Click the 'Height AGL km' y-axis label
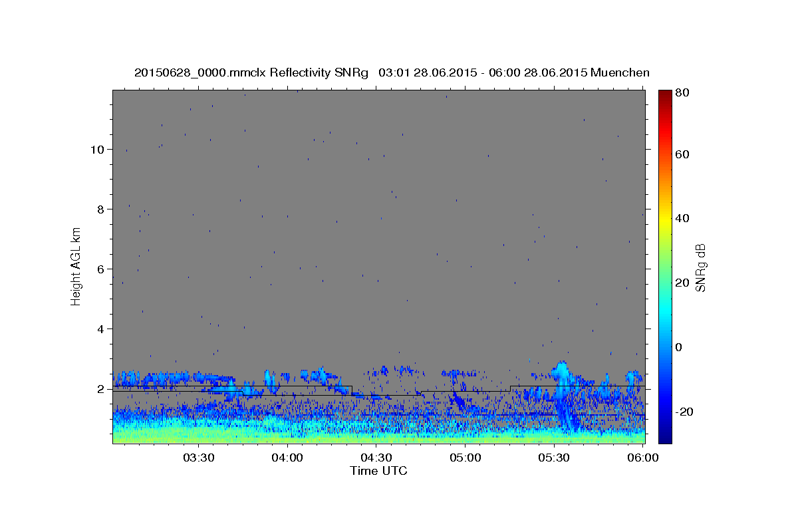The width and height of the screenshot is (798, 532). coord(76,266)
